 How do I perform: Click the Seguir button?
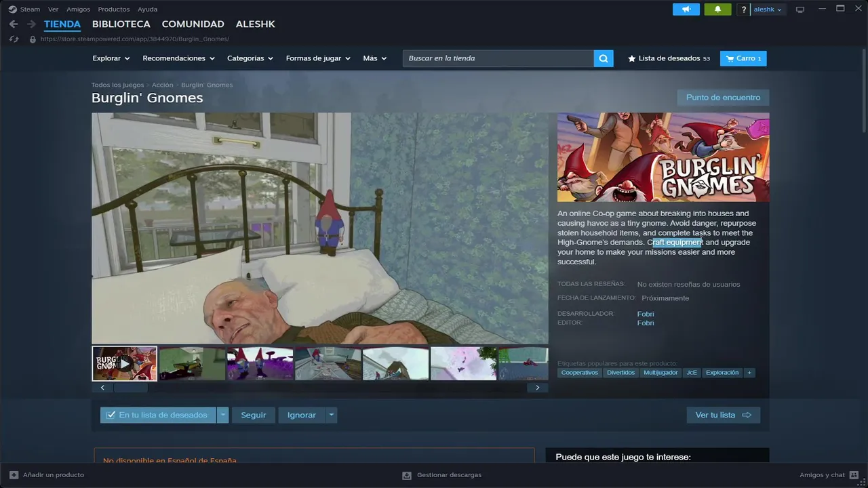[254, 415]
